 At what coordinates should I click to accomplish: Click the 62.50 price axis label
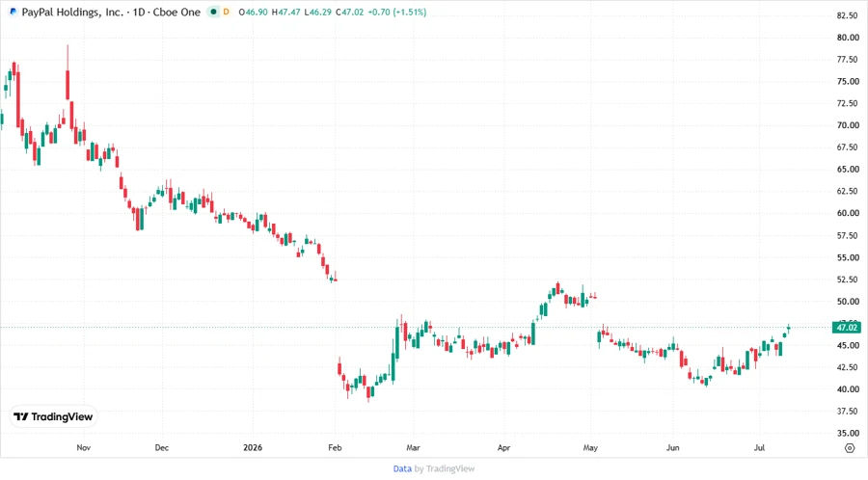pyautogui.click(x=848, y=192)
